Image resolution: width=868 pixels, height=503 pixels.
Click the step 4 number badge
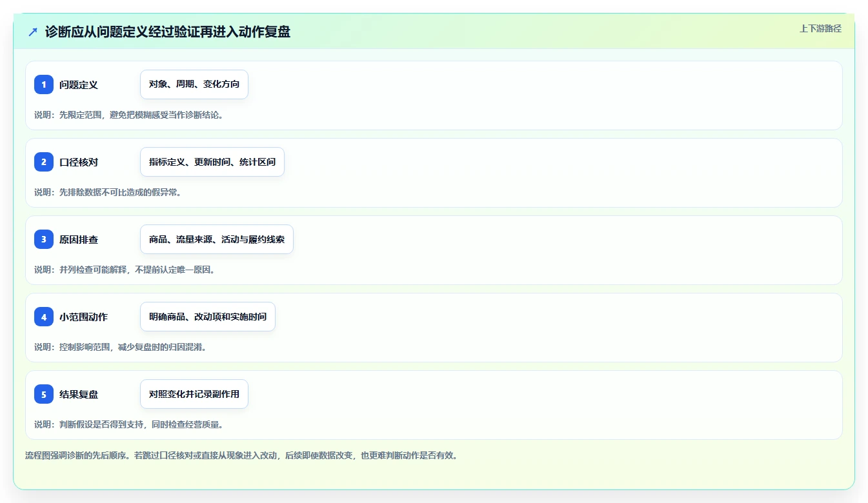(44, 317)
